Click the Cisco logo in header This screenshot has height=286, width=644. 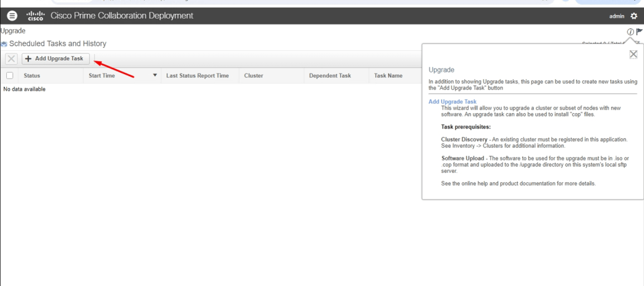tap(35, 16)
